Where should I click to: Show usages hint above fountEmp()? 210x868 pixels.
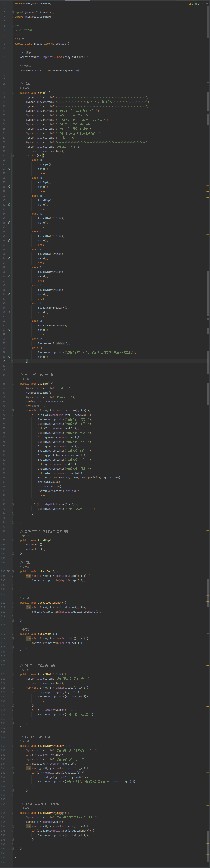click(x=25, y=535)
